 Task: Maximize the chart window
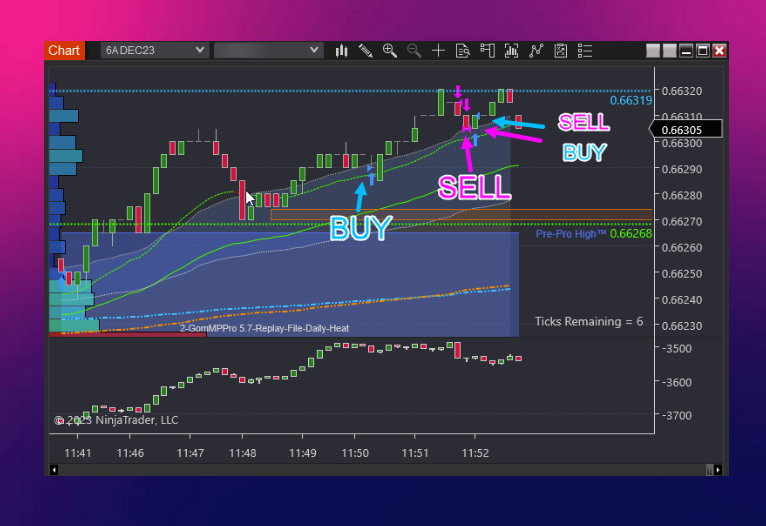tap(702, 50)
